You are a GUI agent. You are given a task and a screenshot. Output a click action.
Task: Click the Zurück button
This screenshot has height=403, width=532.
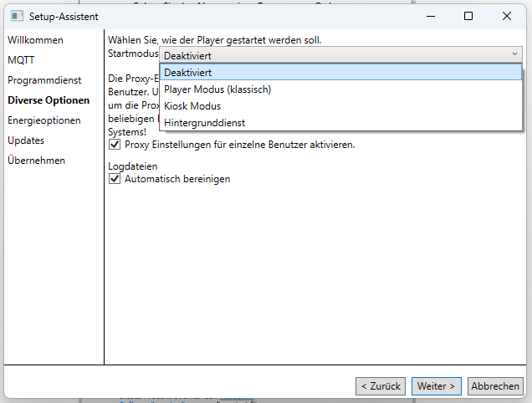click(381, 386)
